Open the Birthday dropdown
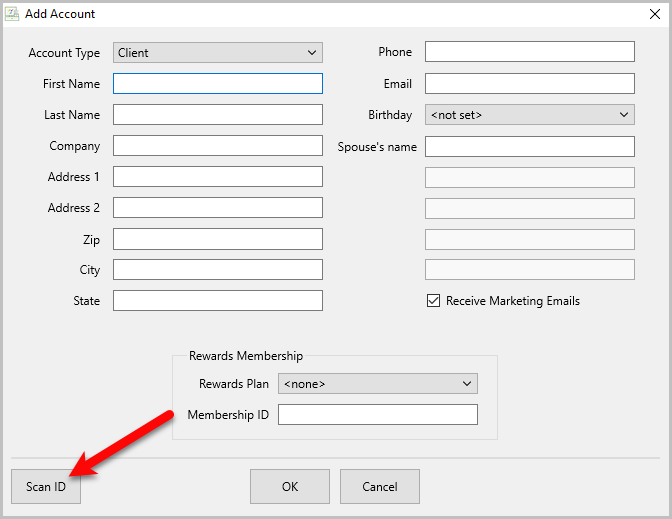 tap(530, 114)
